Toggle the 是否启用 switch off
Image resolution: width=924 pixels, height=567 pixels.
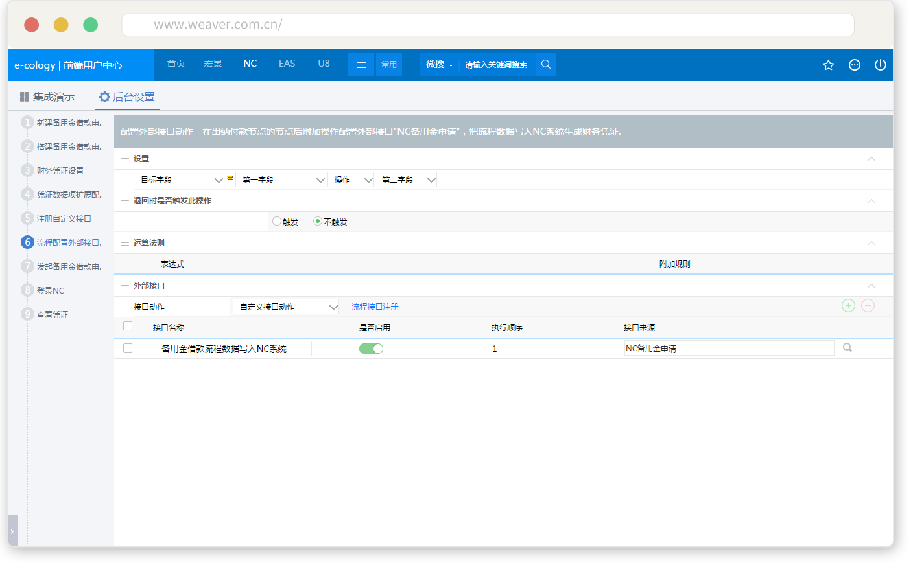(x=371, y=349)
